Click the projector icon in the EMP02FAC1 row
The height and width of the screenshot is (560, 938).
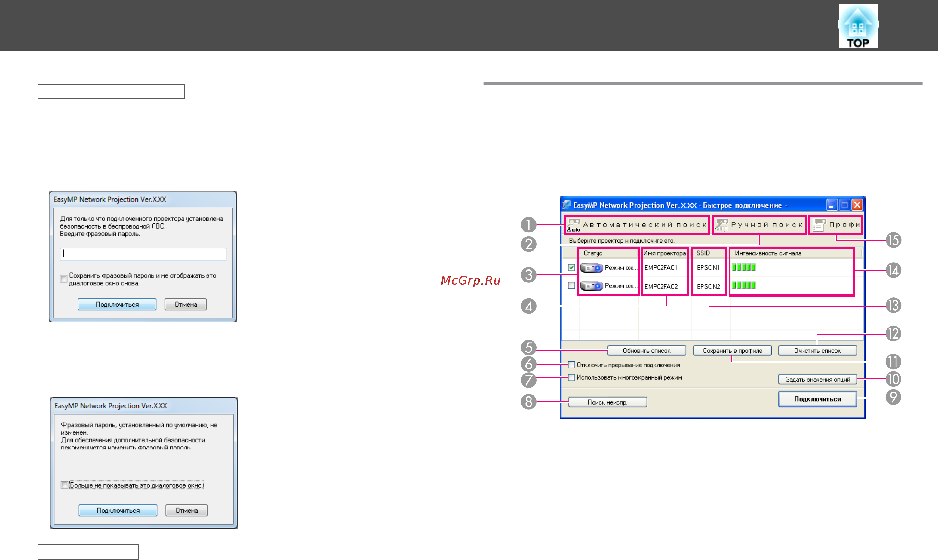pos(591,268)
